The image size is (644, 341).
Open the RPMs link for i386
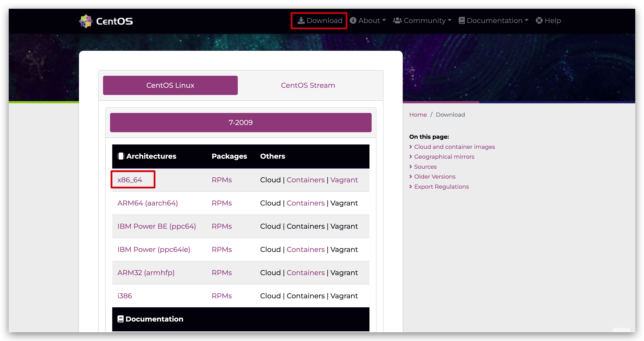point(222,296)
